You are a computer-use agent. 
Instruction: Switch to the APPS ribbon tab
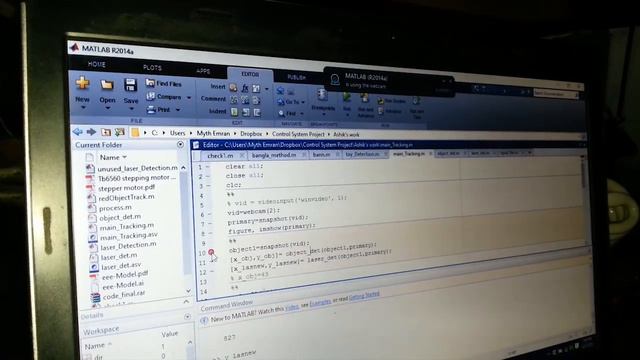203,71
